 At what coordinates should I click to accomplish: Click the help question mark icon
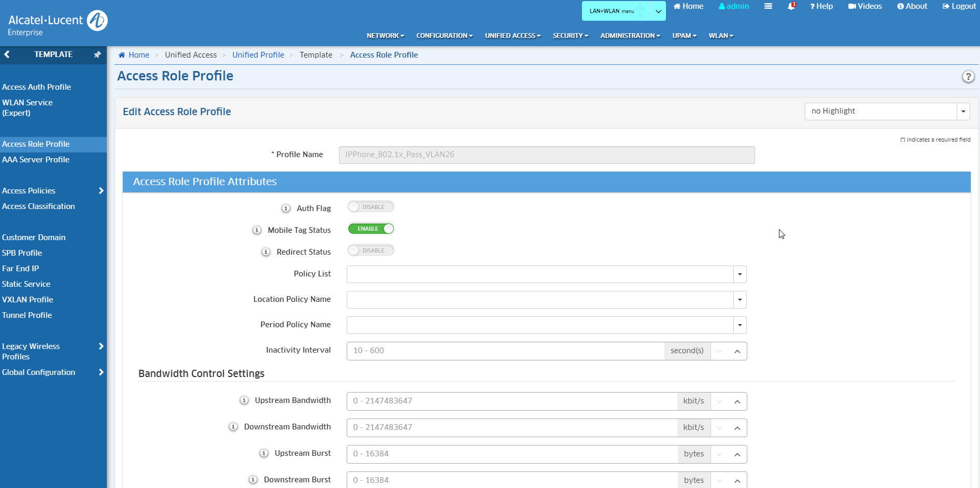pyautogui.click(x=968, y=77)
